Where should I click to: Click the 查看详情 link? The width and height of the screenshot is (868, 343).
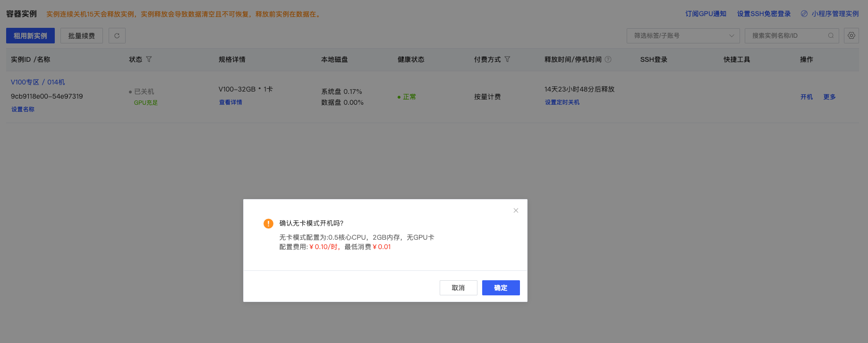click(230, 102)
